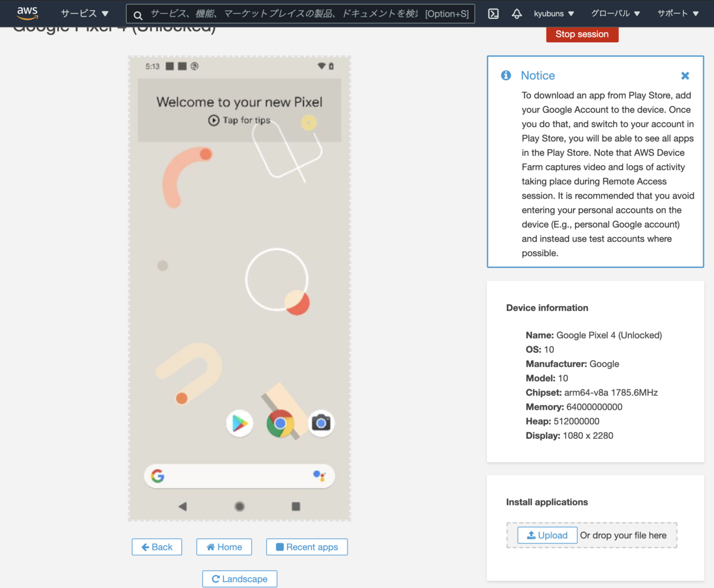This screenshot has height=588, width=714.
Task: Tap the Android home circle button
Action: tap(239, 507)
